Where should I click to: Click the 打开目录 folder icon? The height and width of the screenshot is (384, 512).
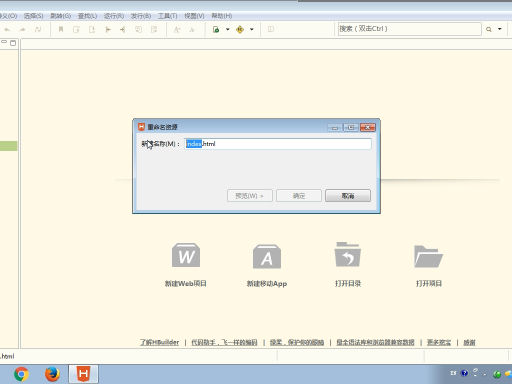[x=348, y=254]
